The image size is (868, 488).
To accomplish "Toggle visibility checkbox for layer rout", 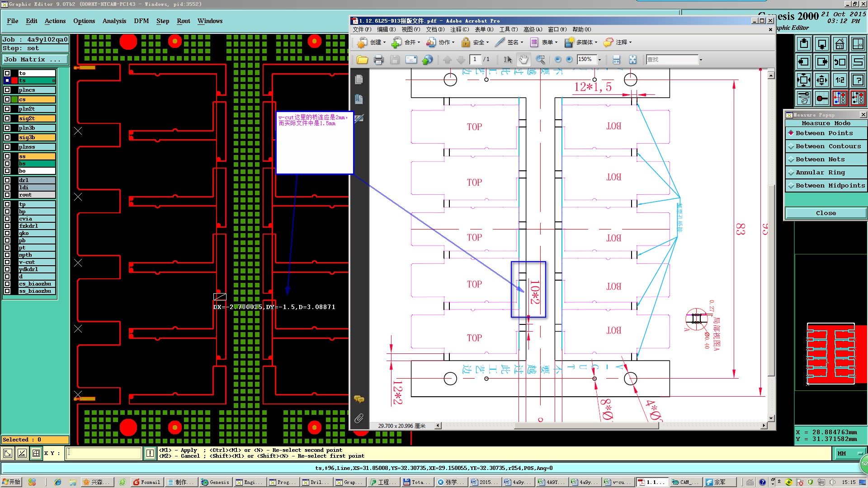I will (x=7, y=195).
